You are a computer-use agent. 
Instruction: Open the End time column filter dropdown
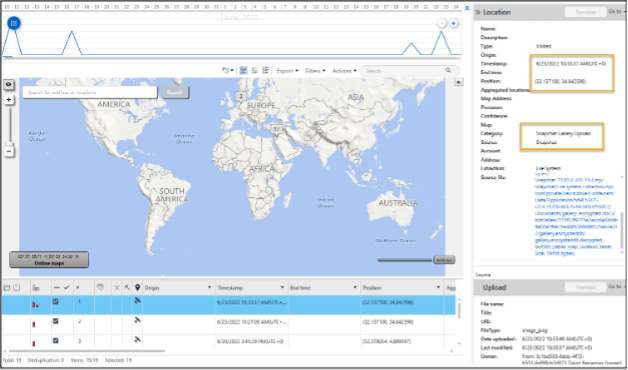(355, 288)
